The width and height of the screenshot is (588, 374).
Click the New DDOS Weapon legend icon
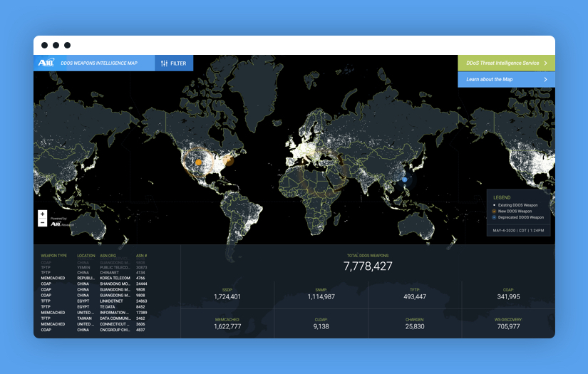click(x=494, y=211)
